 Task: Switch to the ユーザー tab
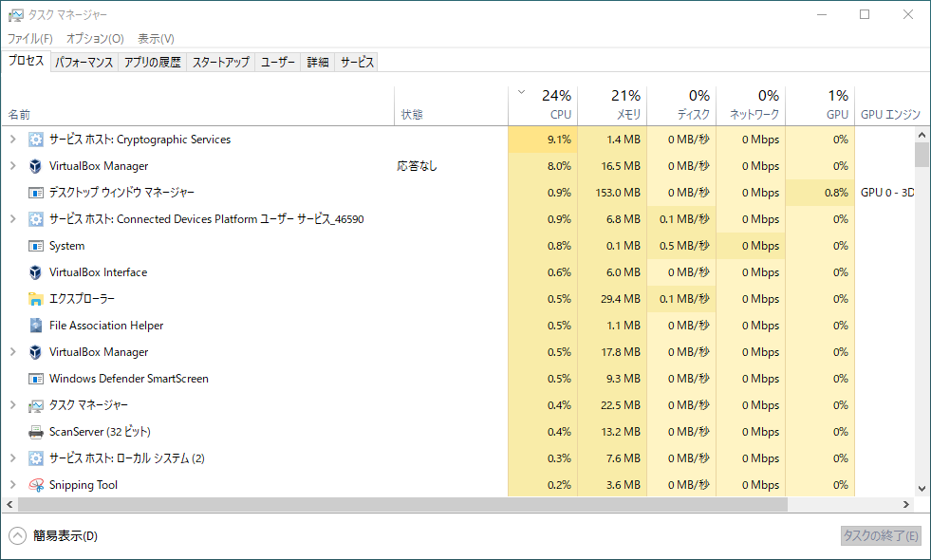pos(278,63)
